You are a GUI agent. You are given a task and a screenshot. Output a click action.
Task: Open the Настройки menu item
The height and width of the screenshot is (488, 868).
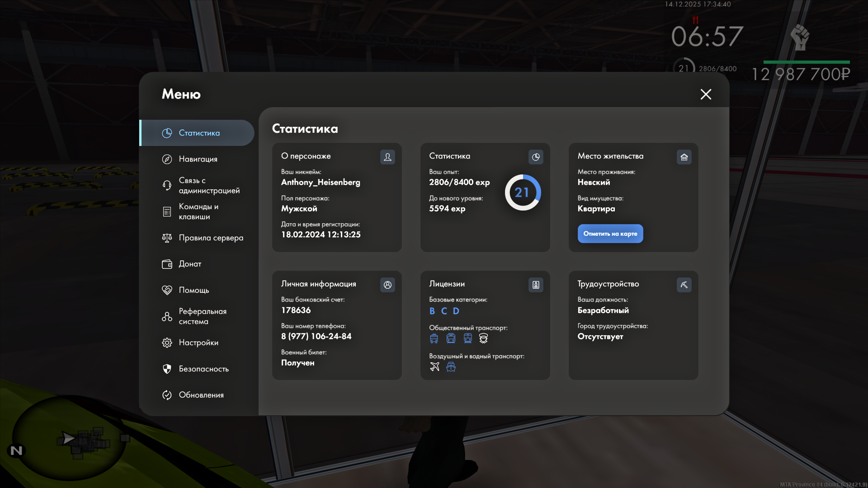[198, 343]
